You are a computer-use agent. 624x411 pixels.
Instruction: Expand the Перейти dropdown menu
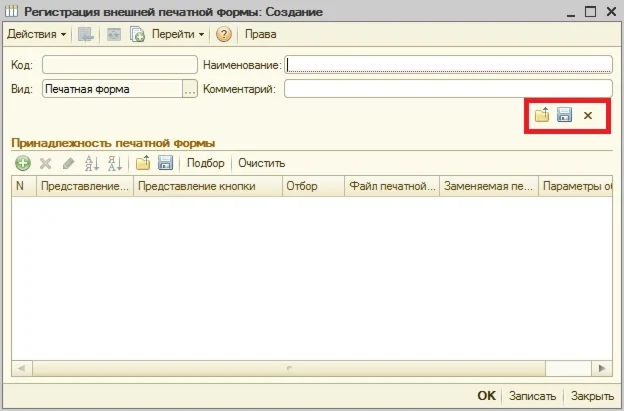point(178,34)
